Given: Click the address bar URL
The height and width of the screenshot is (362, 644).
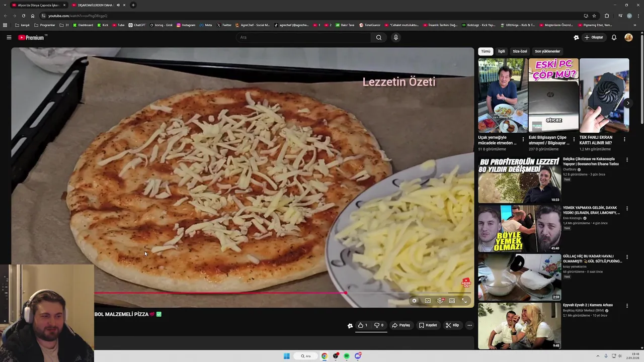Looking at the screenshot, I should click(x=77, y=16).
